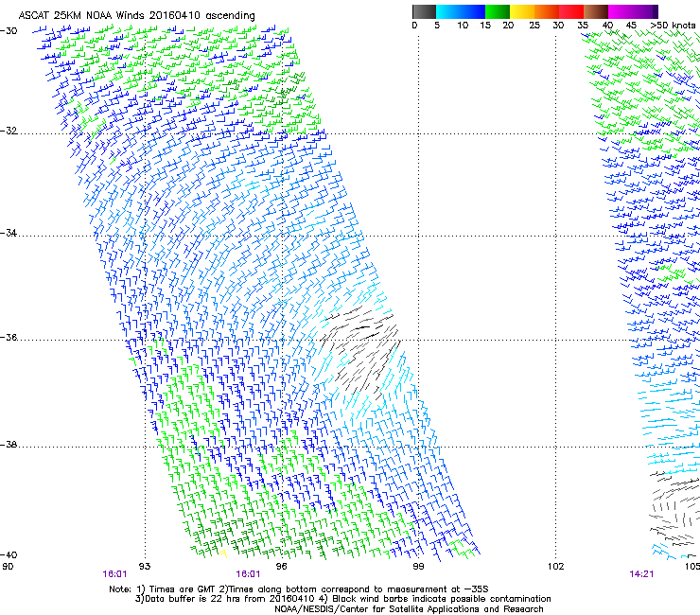Click the '-40' latitude axis label
The height and width of the screenshot is (615, 700).
pyautogui.click(x=9, y=554)
